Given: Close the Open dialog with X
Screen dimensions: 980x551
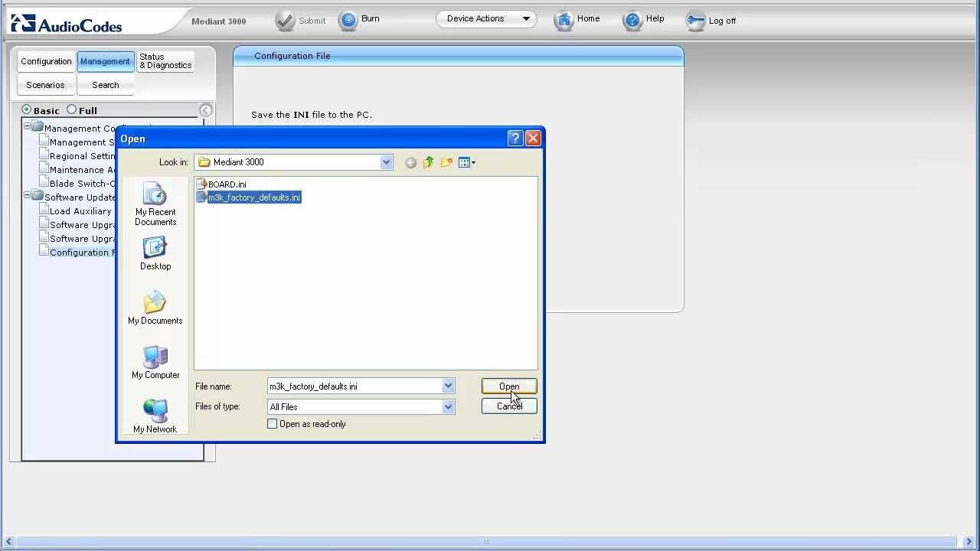Looking at the screenshot, I should coord(534,139).
